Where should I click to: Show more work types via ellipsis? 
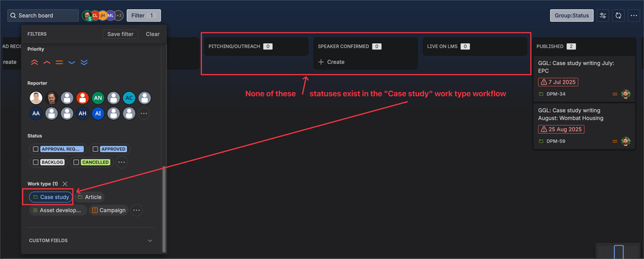click(137, 210)
